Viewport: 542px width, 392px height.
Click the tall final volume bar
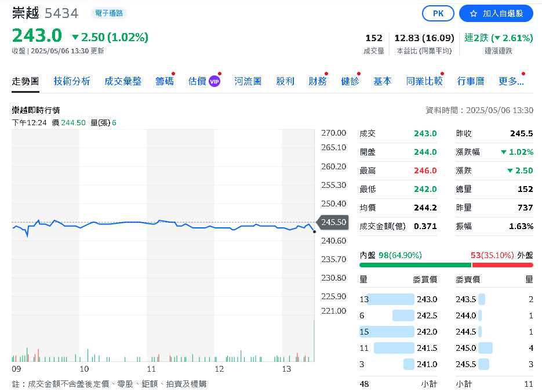pyautogui.click(x=314, y=340)
